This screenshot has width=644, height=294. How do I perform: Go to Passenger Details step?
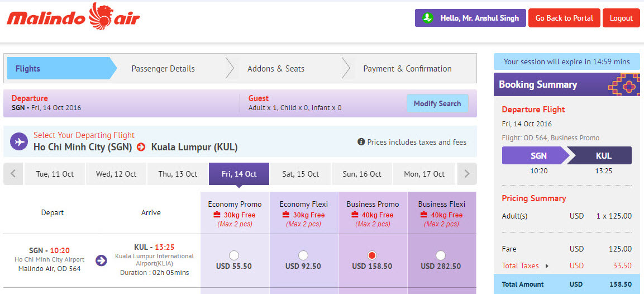coord(163,69)
